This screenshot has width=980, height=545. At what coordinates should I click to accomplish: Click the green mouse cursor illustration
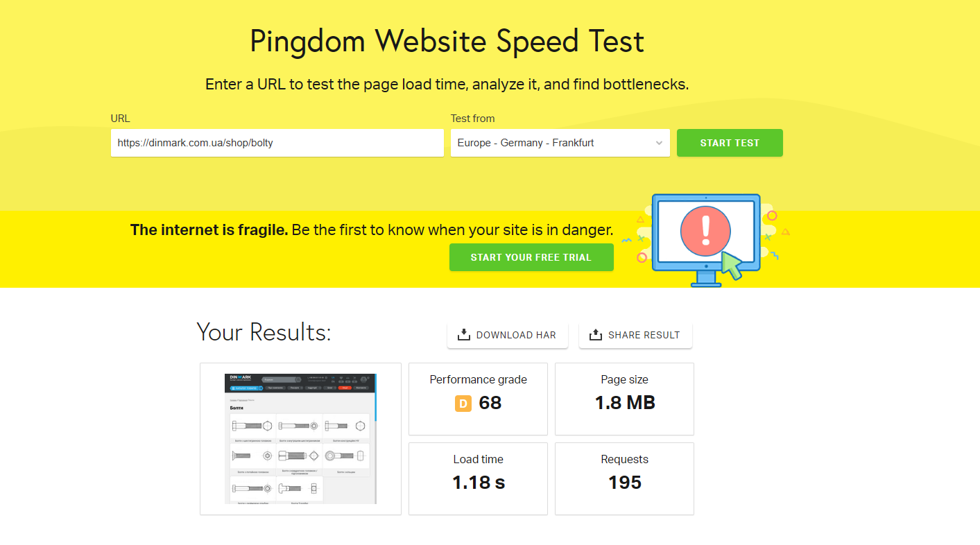(731, 266)
